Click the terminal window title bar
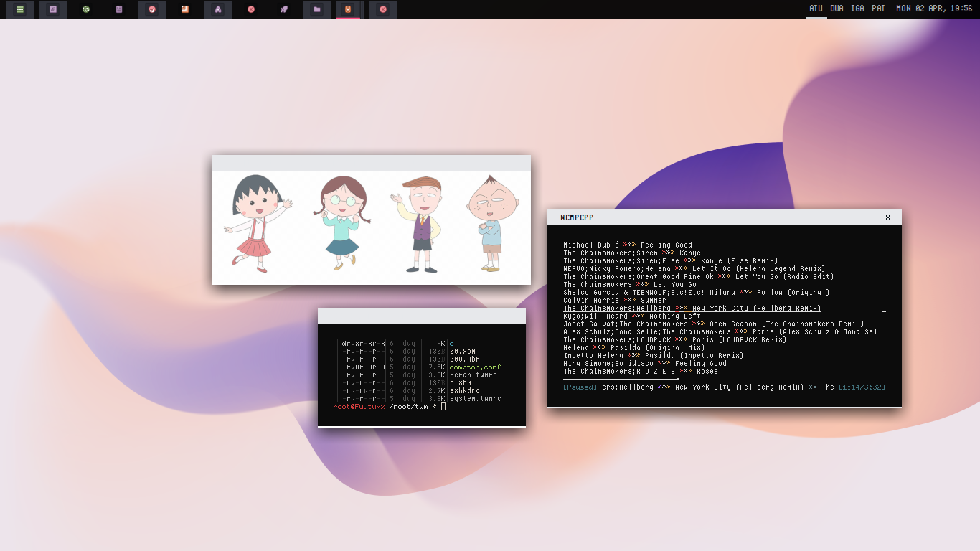Screen dimensions: 980x551 click(x=422, y=316)
